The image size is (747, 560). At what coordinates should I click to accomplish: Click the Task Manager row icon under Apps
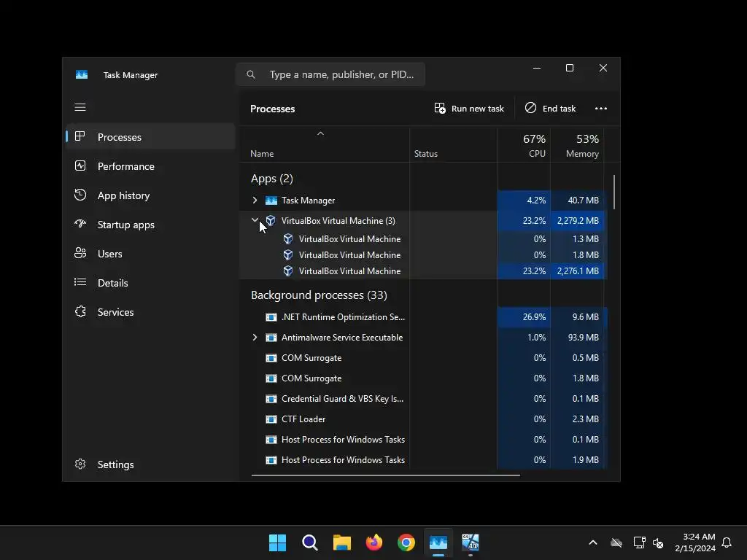pos(271,201)
